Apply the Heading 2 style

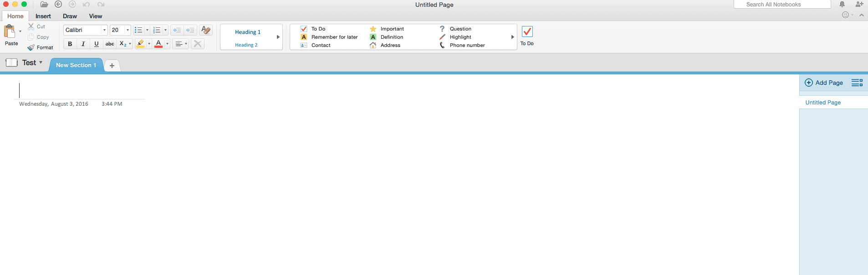(246, 45)
